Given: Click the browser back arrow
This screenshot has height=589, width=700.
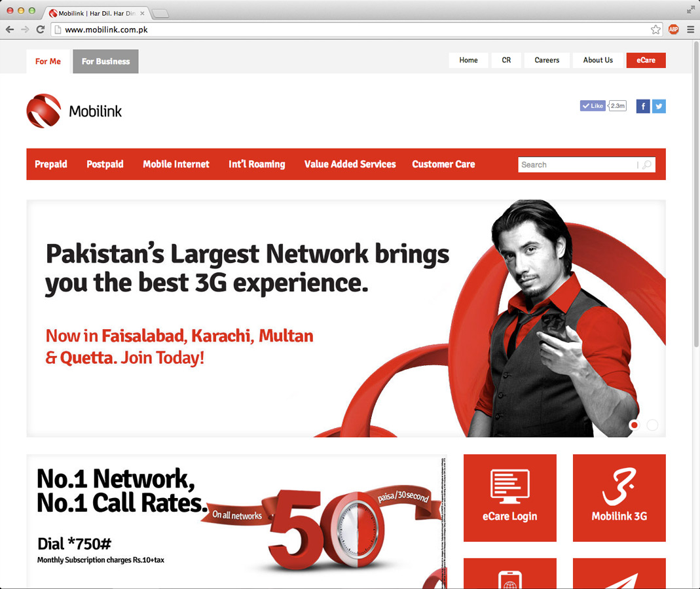Looking at the screenshot, I should click(10, 29).
